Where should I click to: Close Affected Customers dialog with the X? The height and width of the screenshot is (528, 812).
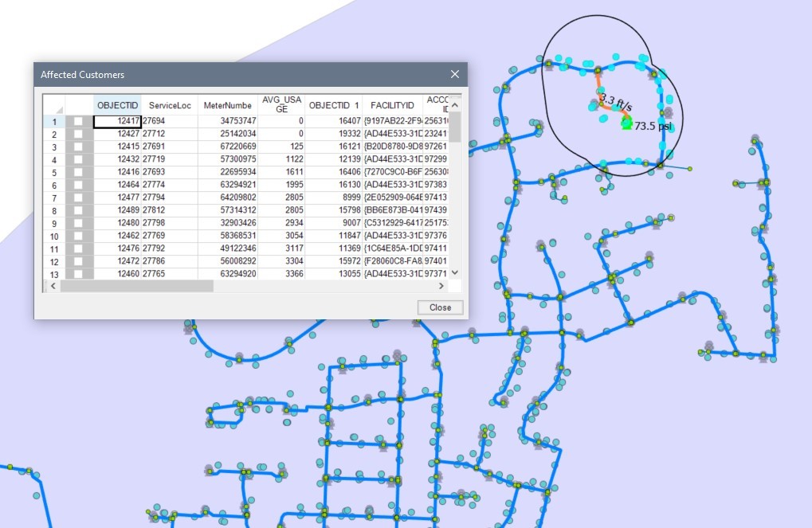coord(455,74)
